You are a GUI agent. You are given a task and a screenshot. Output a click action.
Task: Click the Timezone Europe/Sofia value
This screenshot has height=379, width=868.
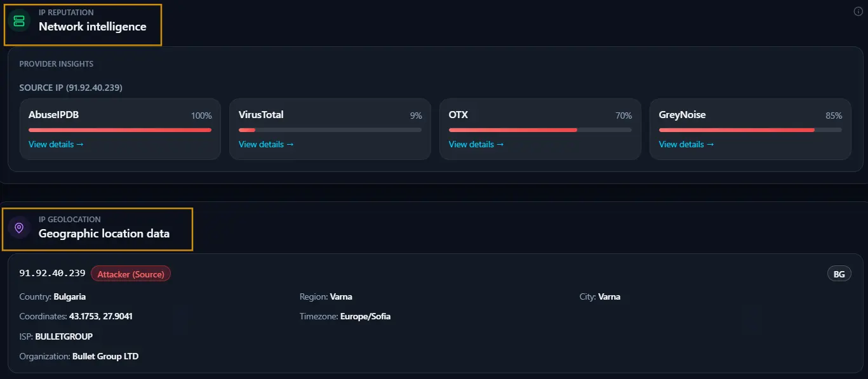pos(365,316)
